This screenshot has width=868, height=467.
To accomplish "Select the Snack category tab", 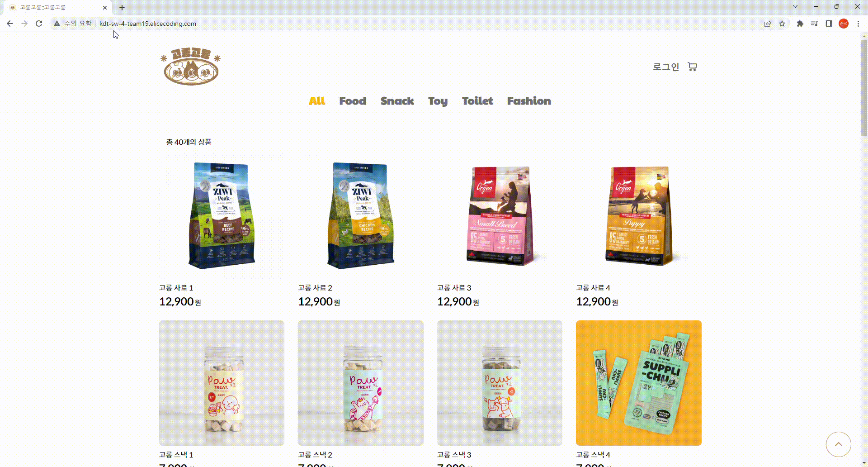I will [397, 101].
